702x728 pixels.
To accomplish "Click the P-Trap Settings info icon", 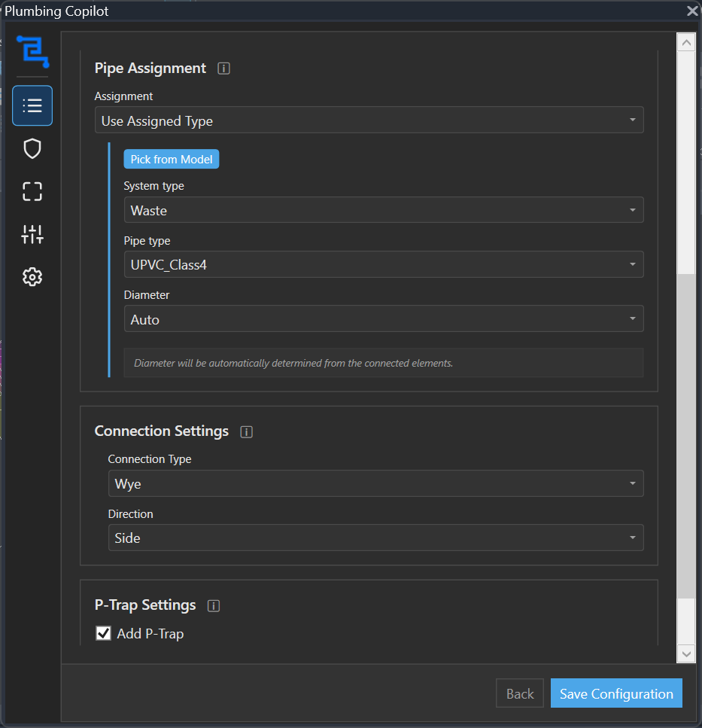I will tap(213, 605).
